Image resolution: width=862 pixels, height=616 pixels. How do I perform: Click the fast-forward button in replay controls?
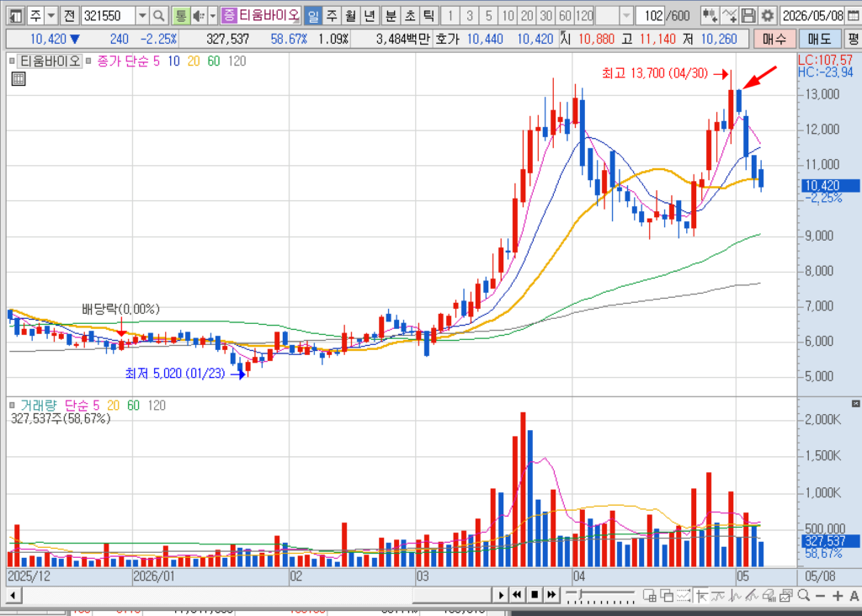(551, 595)
